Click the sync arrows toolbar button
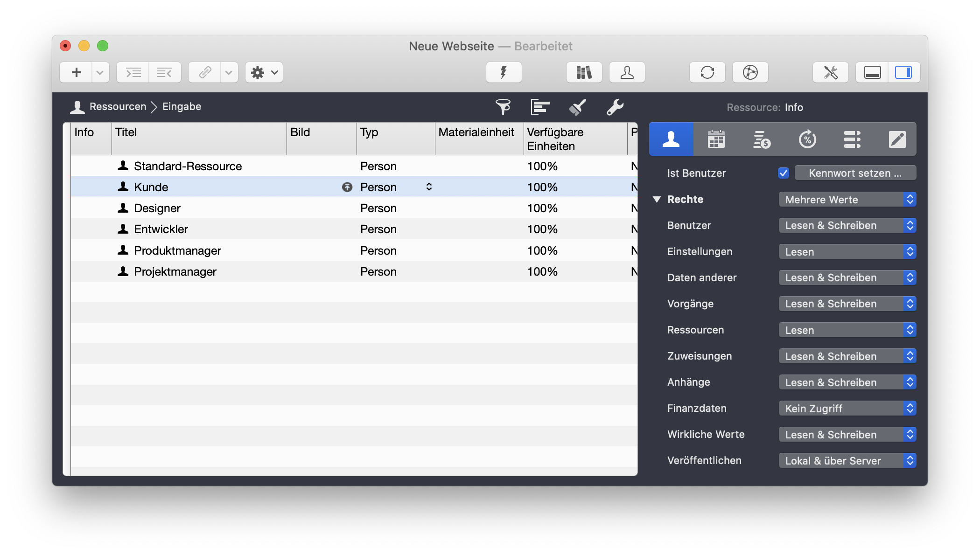 707,72
